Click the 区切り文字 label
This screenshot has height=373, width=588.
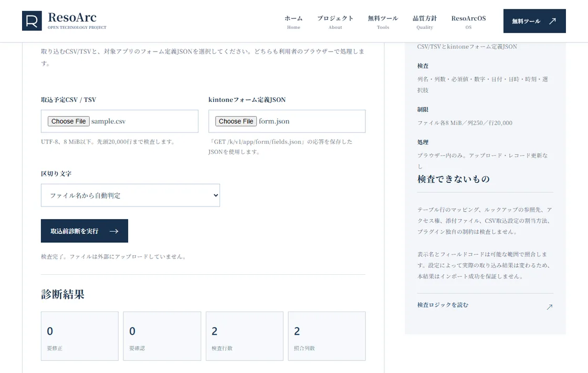point(56,174)
